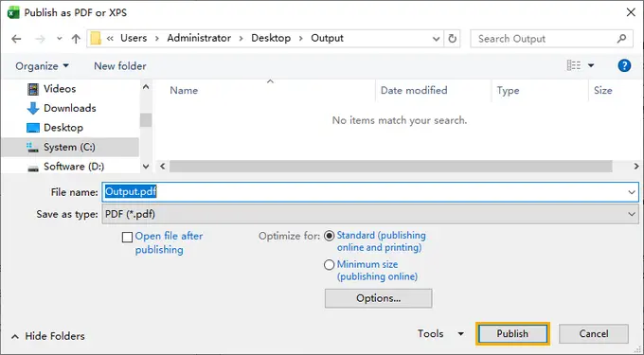This screenshot has height=355, width=644.
Task: Click the Forward navigation arrow
Action: [40, 39]
